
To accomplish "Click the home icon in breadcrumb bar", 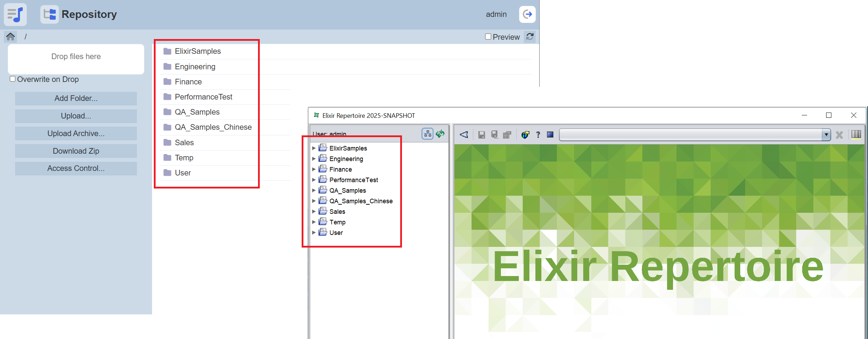I will (11, 37).
